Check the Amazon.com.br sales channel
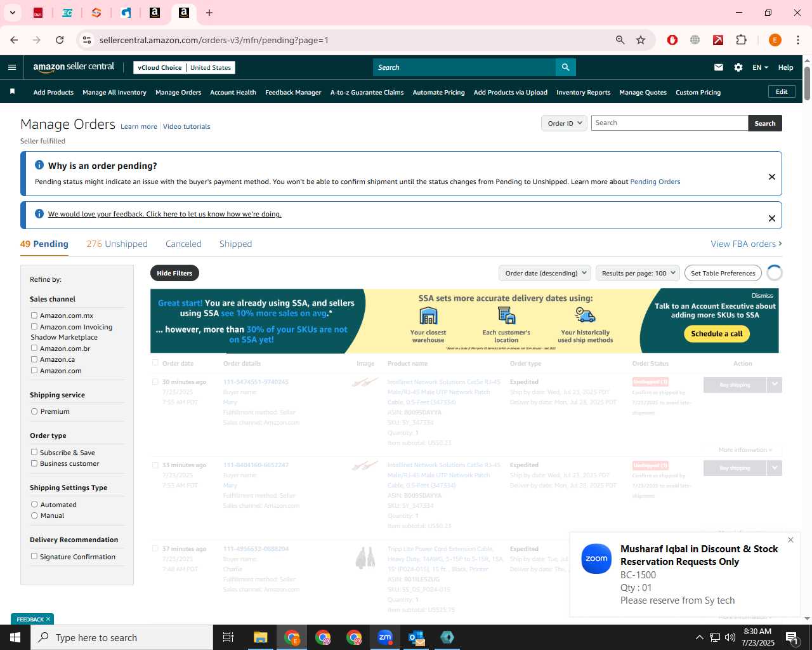 tap(34, 348)
